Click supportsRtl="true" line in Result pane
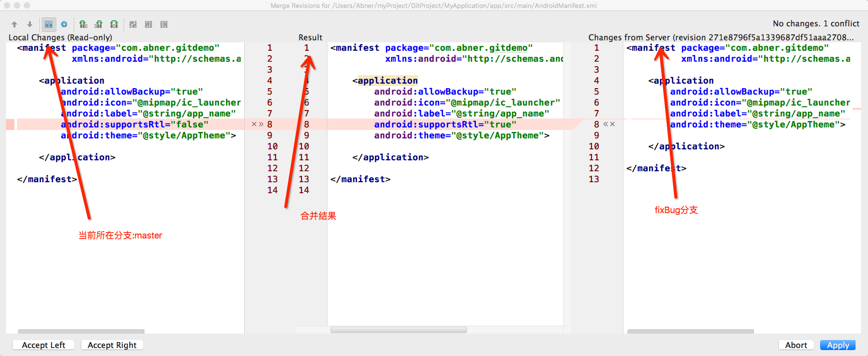 pyautogui.click(x=445, y=124)
